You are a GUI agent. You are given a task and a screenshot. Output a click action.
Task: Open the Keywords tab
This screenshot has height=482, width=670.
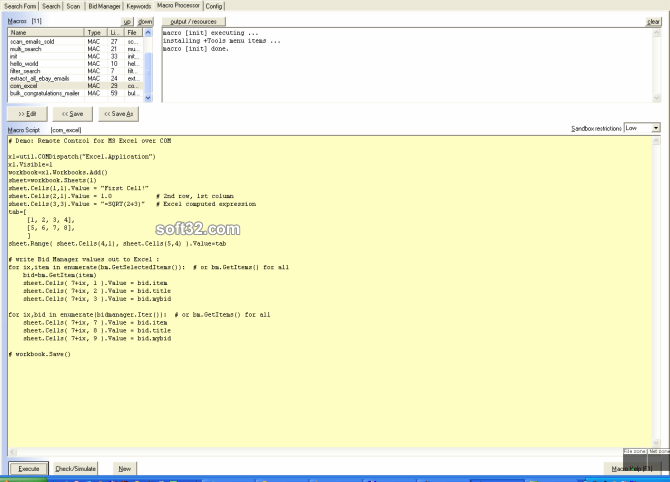[x=138, y=6]
